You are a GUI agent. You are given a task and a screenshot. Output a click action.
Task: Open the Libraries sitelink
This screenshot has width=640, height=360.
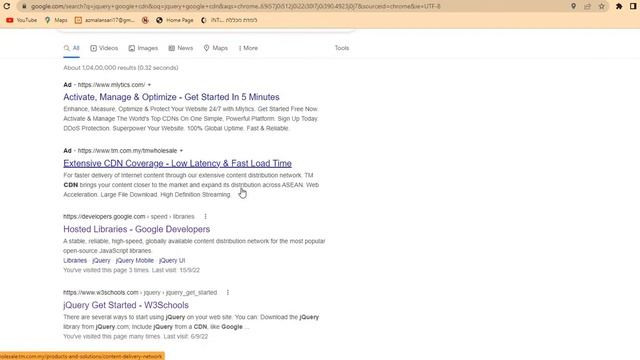[75, 260]
